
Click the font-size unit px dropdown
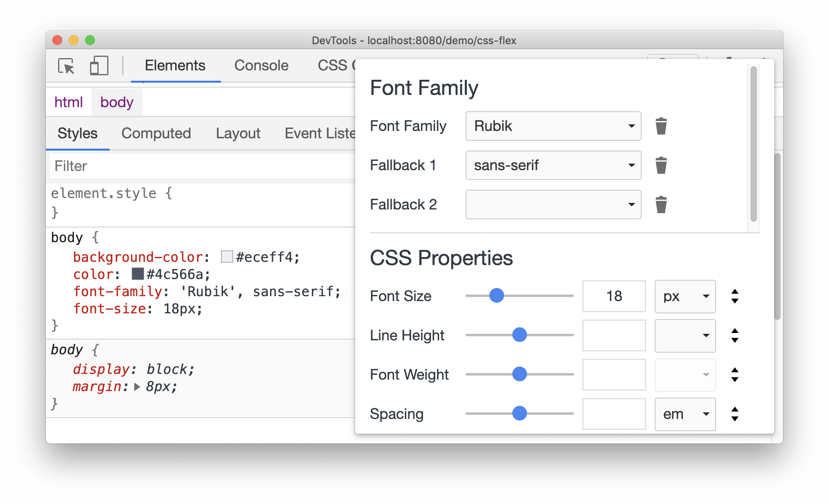click(684, 296)
